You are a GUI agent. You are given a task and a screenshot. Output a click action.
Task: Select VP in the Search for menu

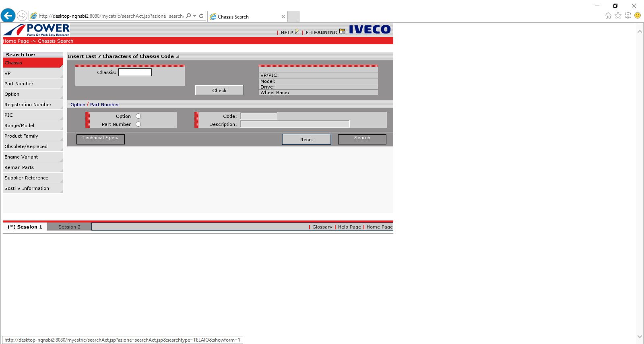(x=33, y=73)
